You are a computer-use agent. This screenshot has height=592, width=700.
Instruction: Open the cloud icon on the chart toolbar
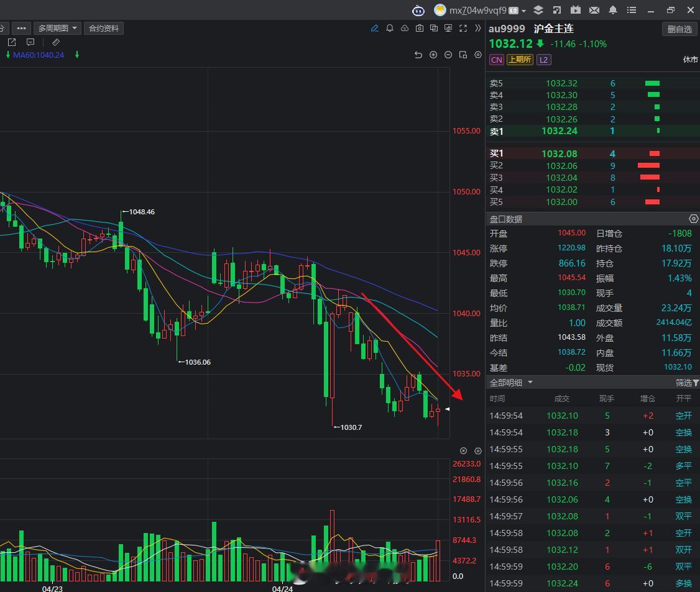405,28
